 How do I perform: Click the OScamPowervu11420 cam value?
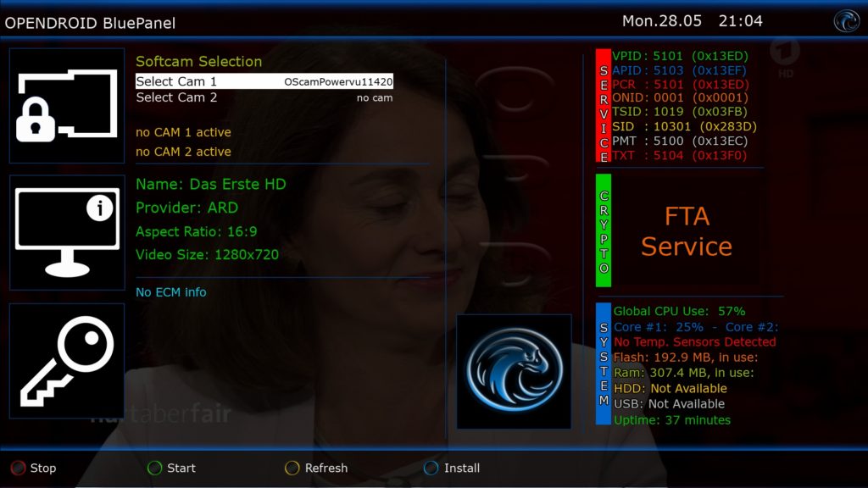(338, 82)
